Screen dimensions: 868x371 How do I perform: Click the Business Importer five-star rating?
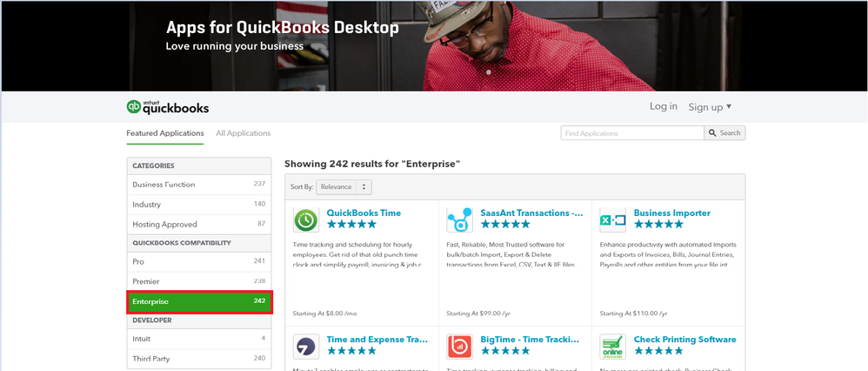(x=658, y=224)
